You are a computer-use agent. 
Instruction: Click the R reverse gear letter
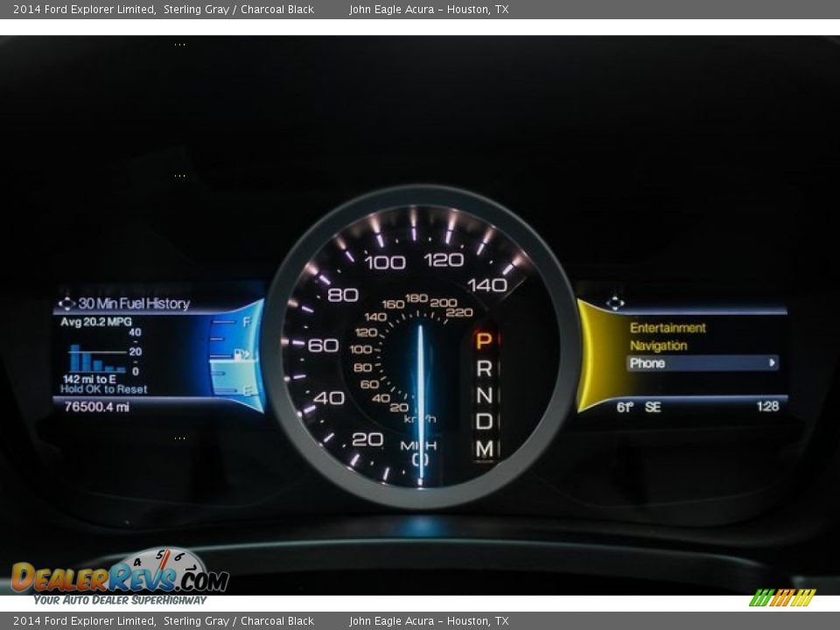[483, 368]
